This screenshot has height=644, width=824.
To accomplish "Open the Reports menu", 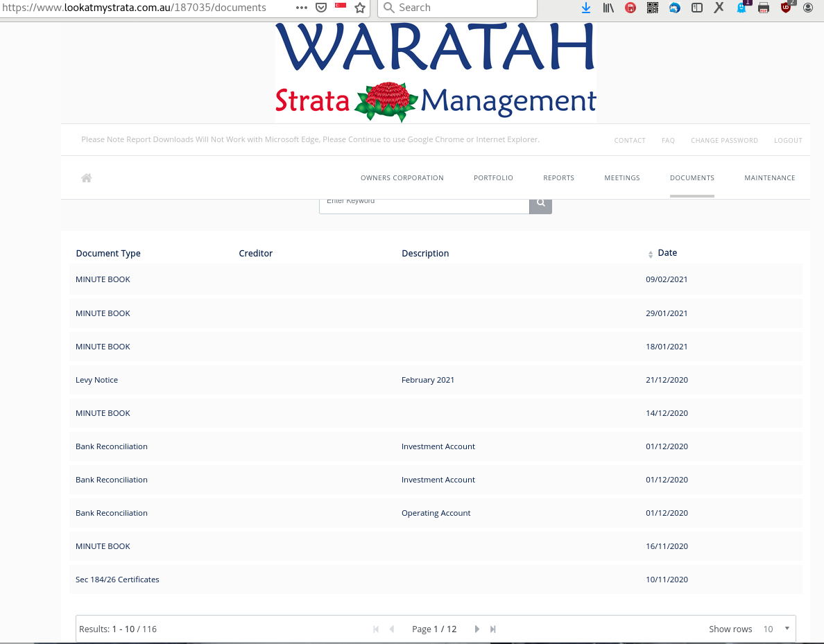I will (558, 178).
